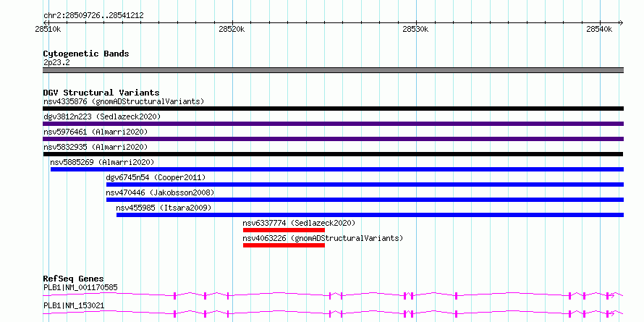Open the nsv6337774 (Sedlazeck2020) label
Screen dimensions: 644x322
[x=299, y=223]
